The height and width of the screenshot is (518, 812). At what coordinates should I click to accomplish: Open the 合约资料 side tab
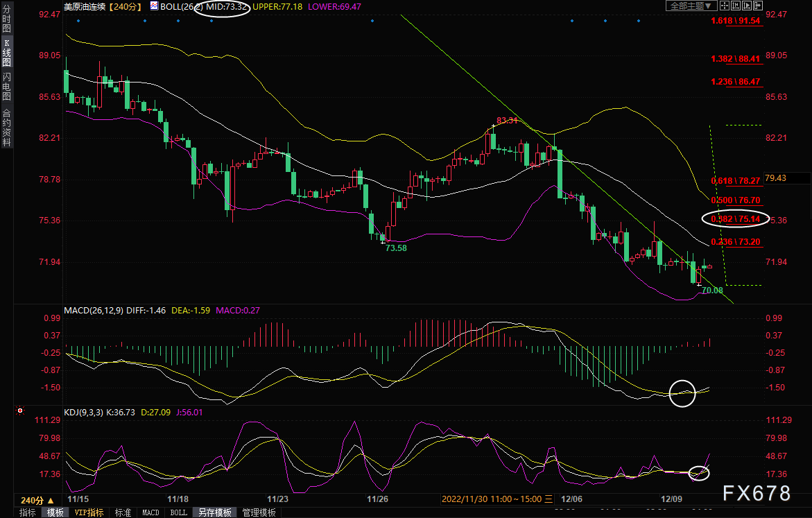point(7,128)
